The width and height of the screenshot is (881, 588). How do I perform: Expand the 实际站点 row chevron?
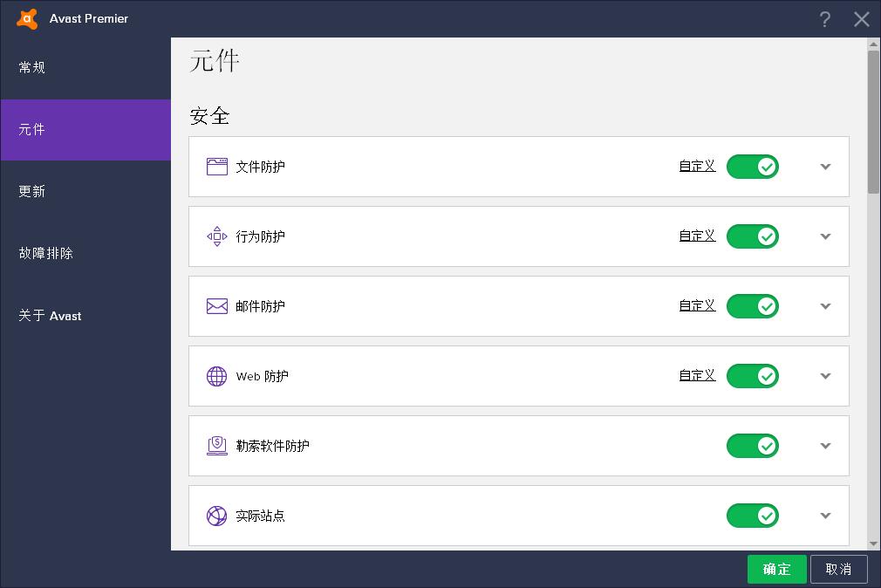pyautogui.click(x=825, y=516)
